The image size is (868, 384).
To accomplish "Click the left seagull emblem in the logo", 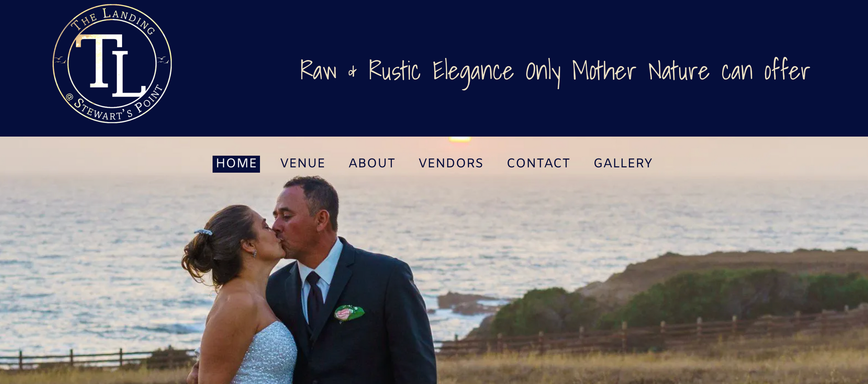I will click(60, 60).
